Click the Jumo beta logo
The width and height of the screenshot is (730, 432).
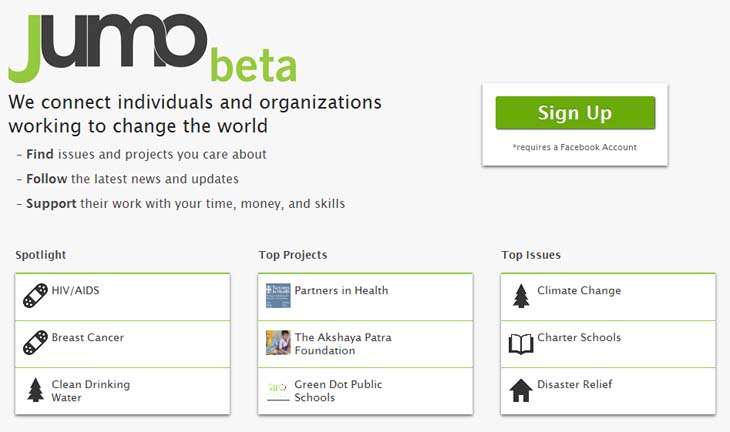[153, 48]
